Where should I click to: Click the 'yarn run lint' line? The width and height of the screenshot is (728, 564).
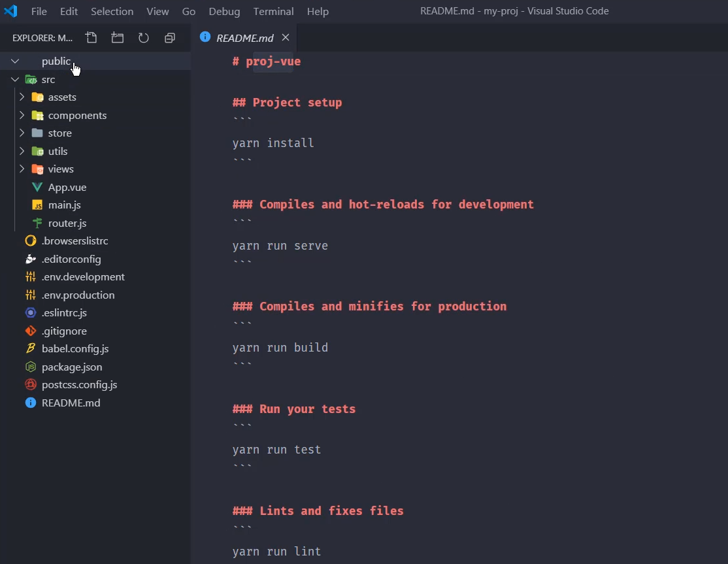[276, 552]
